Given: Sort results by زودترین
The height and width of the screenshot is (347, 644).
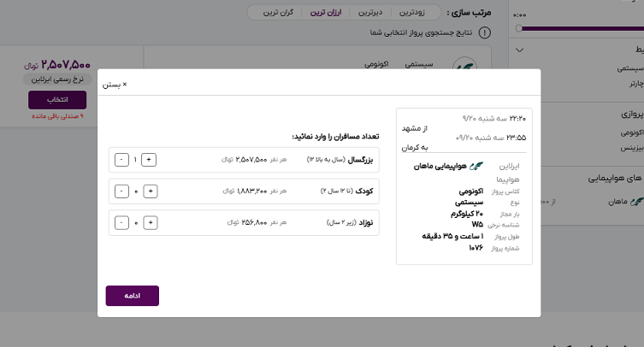Looking at the screenshot, I should click(412, 13).
